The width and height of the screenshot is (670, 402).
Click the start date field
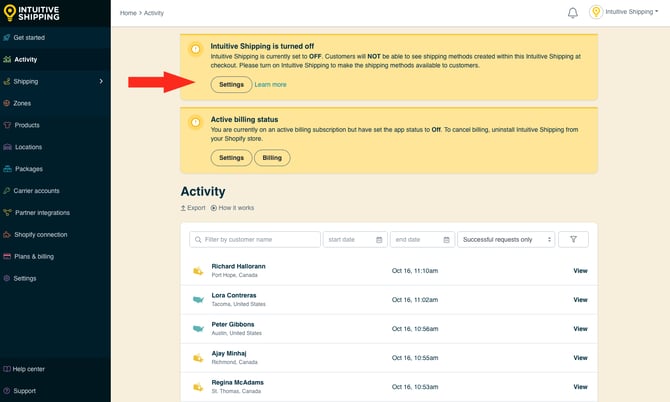(355, 239)
